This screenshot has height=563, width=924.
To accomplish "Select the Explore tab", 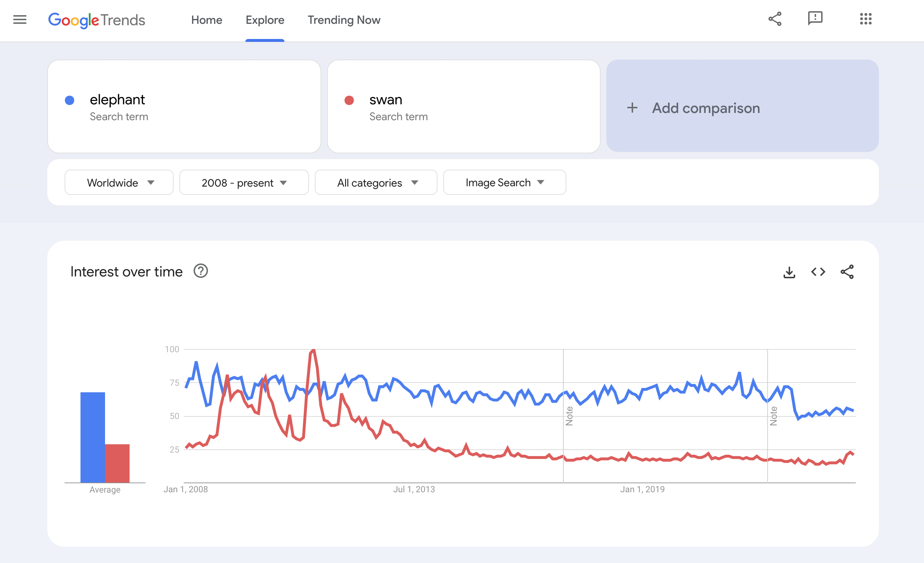I will click(x=265, y=20).
